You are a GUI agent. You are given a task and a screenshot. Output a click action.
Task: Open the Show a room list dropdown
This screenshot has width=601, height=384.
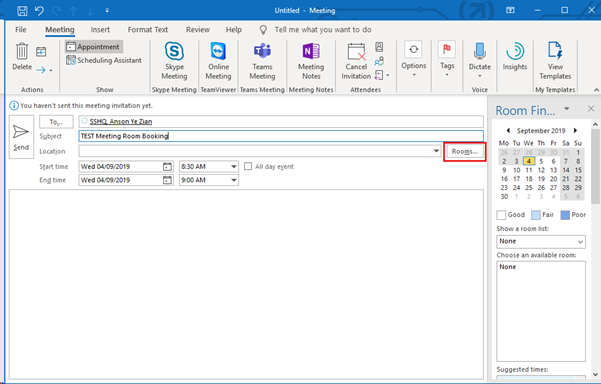click(541, 241)
